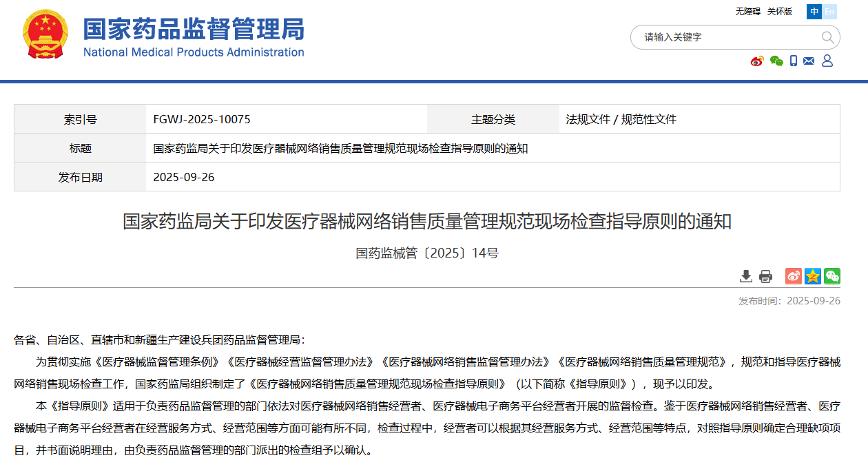The width and height of the screenshot is (868, 460).
Task: Open 无障碍 accessibility mode
Action: tap(747, 12)
